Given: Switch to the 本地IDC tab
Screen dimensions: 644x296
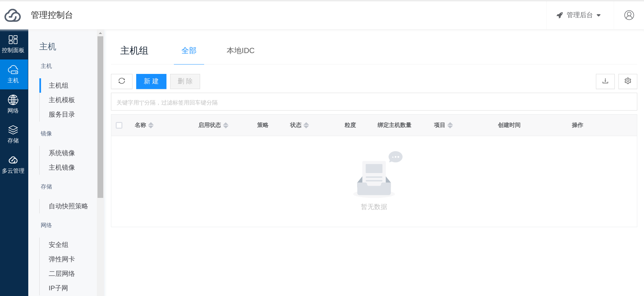Looking at the screenshot, I should click(x=240, y=51).
